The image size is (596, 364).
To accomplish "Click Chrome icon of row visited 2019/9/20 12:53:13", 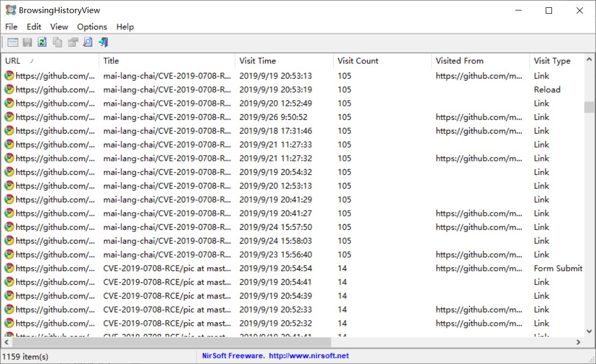I will pos(9,185).
